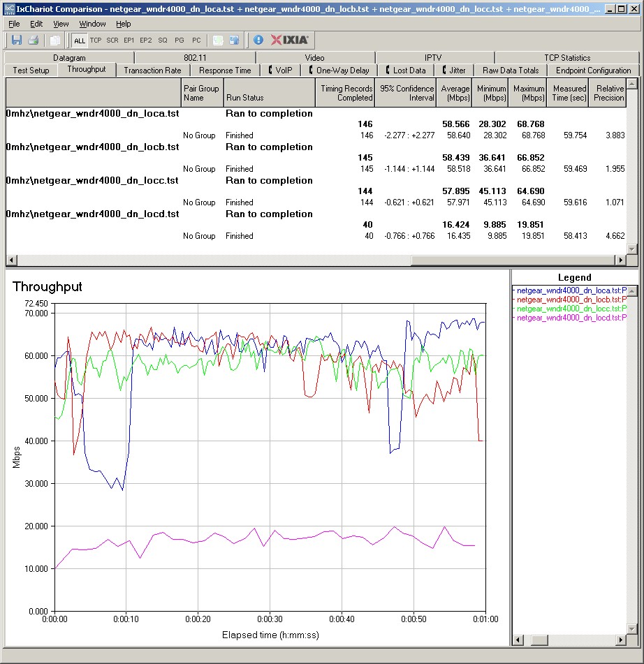Click the blue loca legend entry

pyautogui.click(x=570, y=290)
